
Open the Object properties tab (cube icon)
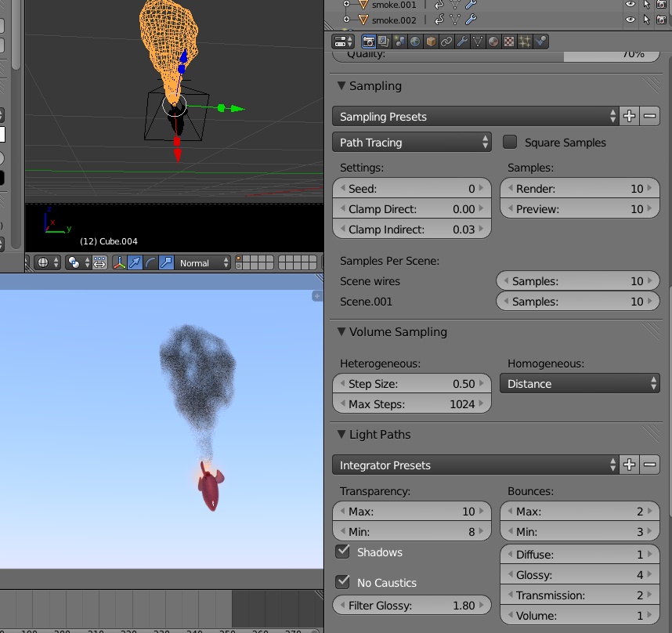click(x=431, y=42)
